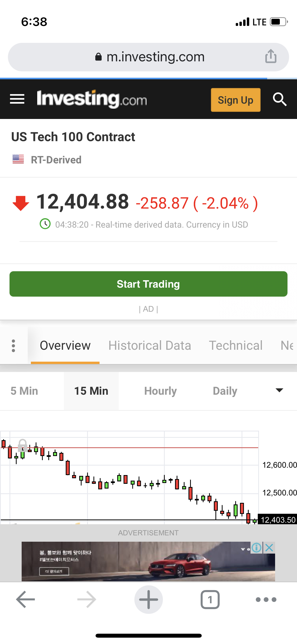
Task: Close the car advertisement banner
Action: point(269,548)
